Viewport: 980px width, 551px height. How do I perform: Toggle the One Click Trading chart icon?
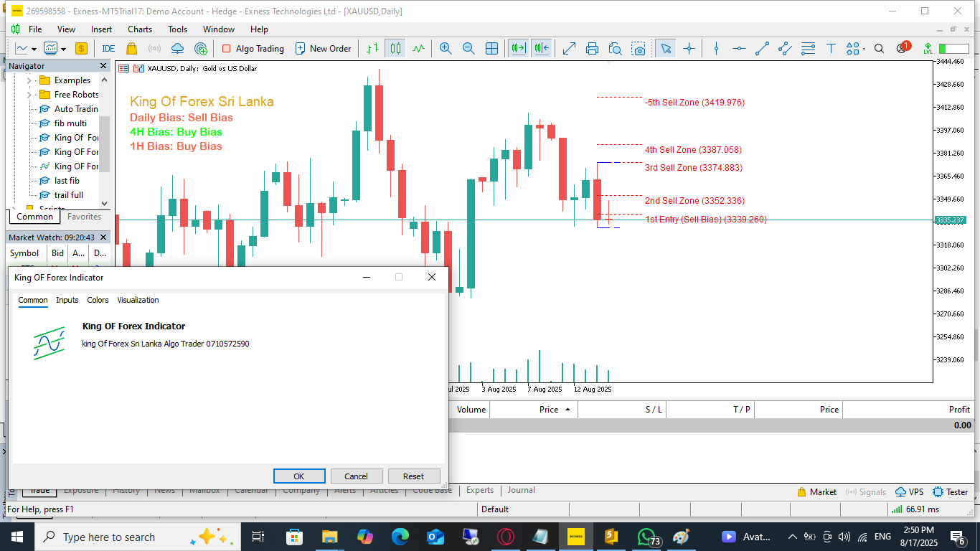[123, 69]
